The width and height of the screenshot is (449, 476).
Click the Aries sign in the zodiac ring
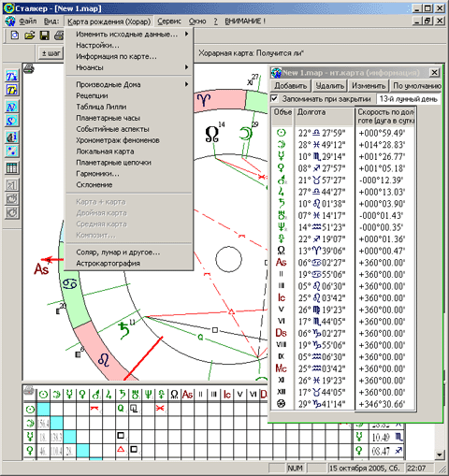coord(204,100)
